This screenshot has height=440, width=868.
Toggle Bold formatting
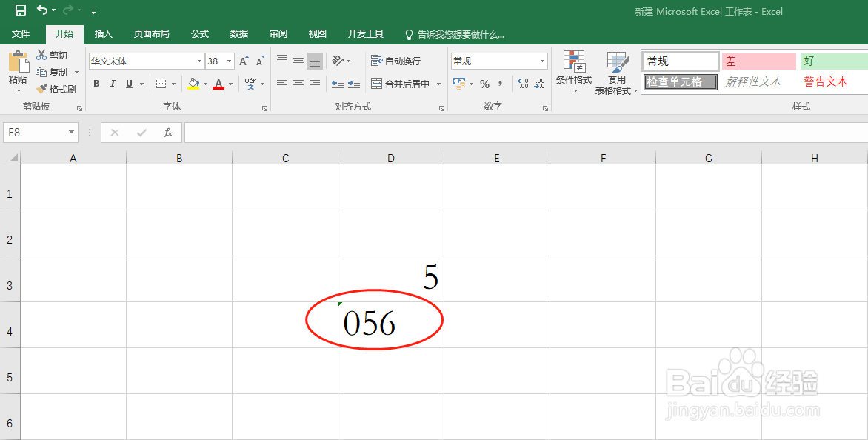coord(96,84)
